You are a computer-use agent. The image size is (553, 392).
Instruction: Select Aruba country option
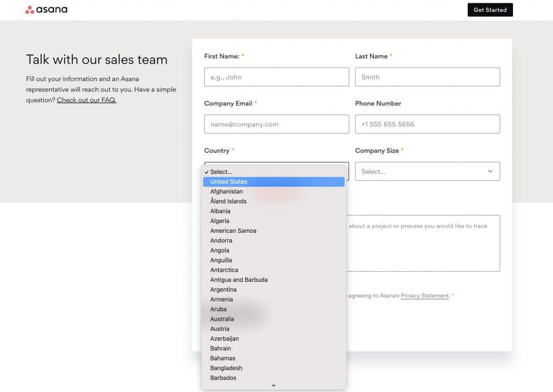click(274, 309)
